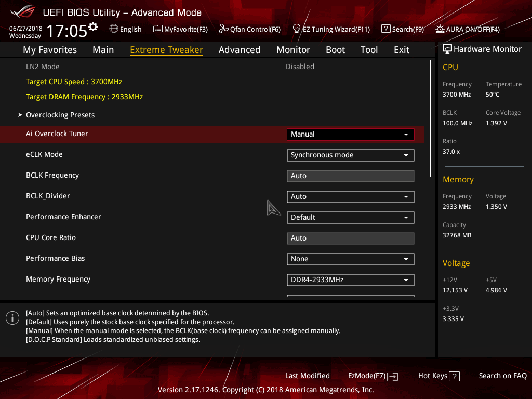Switch to EzMode(F7) label
The height and width of the screenshot is (399, 532).
click(367, 376)
